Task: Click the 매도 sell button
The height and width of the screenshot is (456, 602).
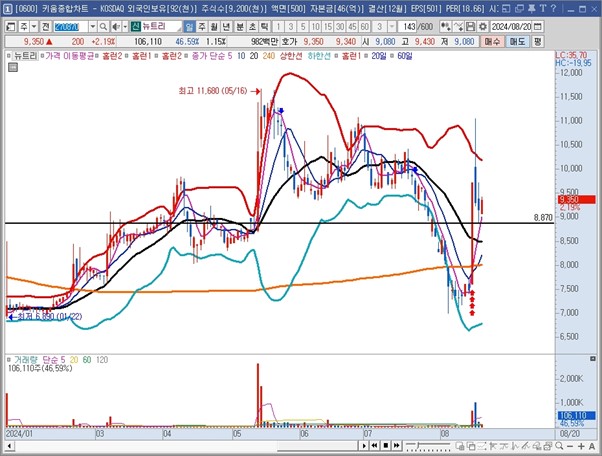Action: [517, 41]
